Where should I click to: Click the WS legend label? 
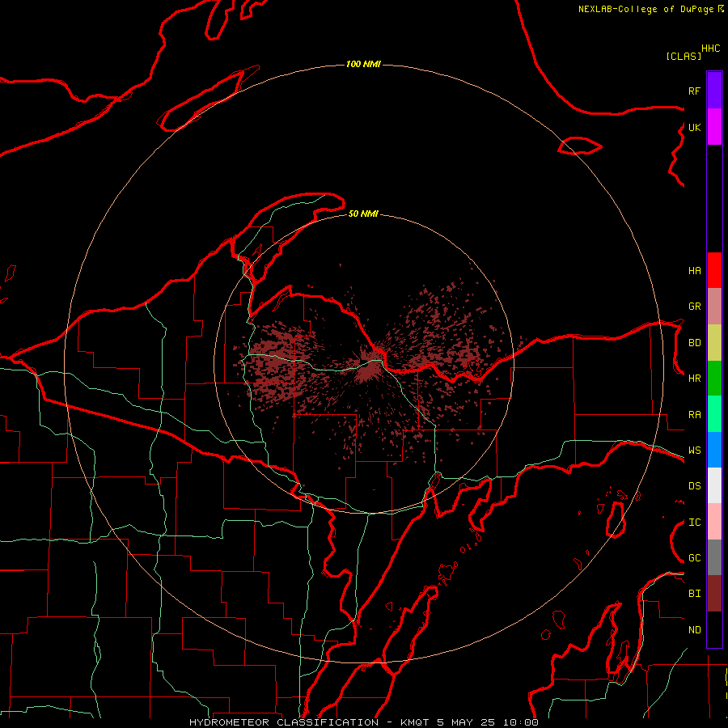[x=694, y=451]
